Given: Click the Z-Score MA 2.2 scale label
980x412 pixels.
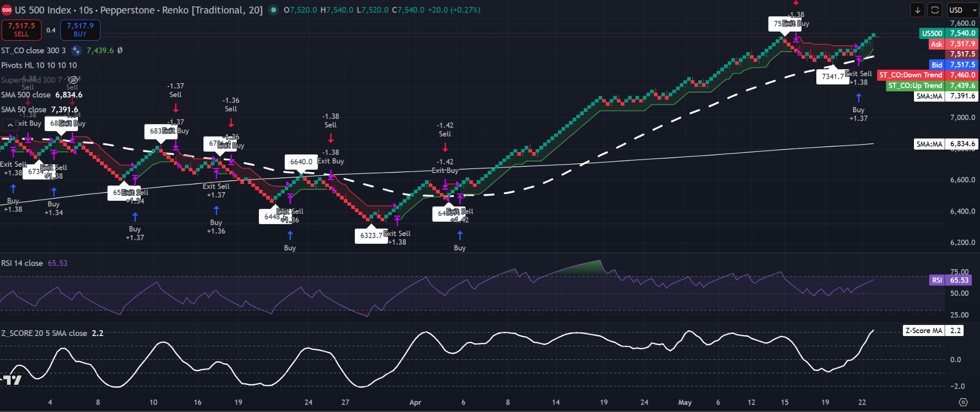Looking at the screenshot, I should [x=933, y=331].
